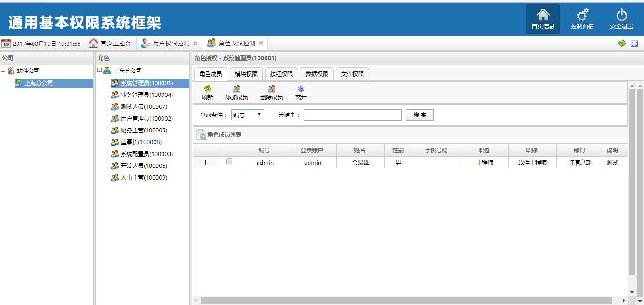Check the checkbox for the admin row
This screenshot has width=644, height=305.
pos(229,162)
